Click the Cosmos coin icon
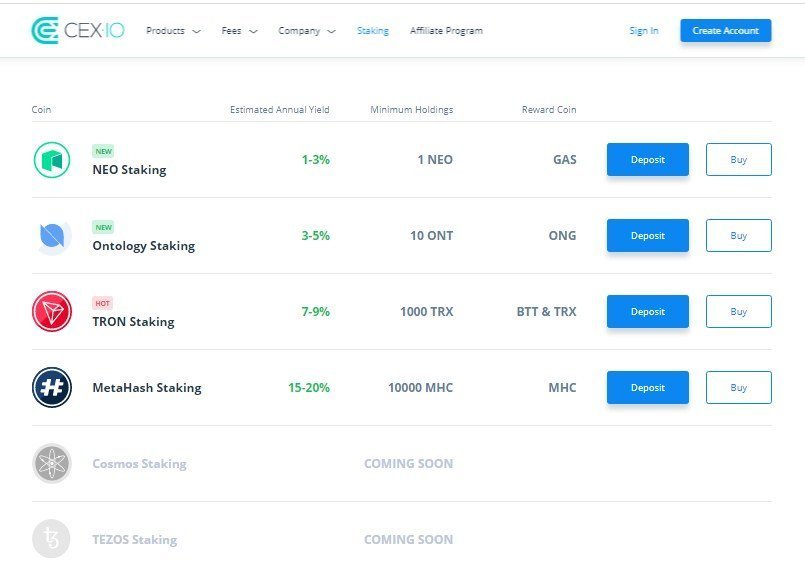 [x=52, y=464]
